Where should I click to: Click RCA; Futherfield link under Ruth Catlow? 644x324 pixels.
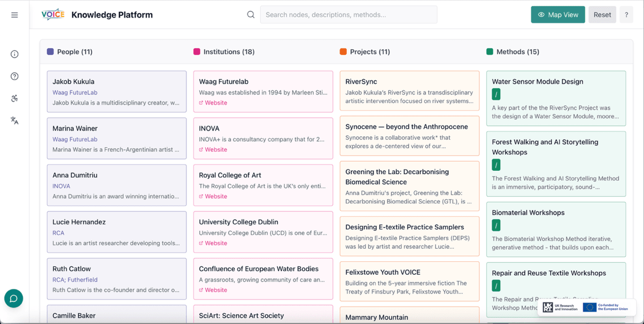[75, 280]
